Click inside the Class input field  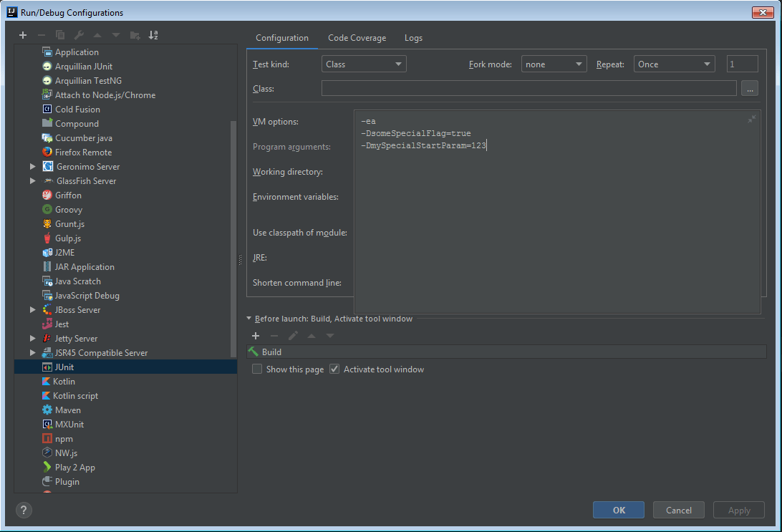pos(530,87)
